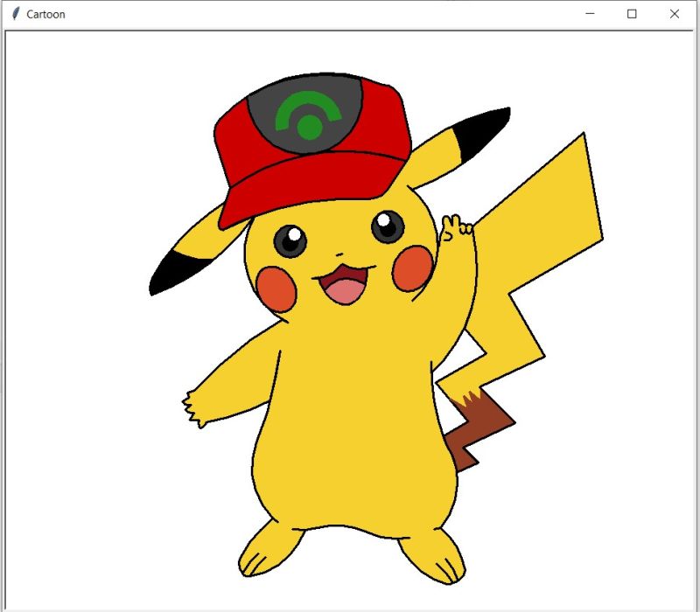The height and width of the screenshot is (612, 700).
Task: Click the Cartoon window title text
Action: pos(45,14)
